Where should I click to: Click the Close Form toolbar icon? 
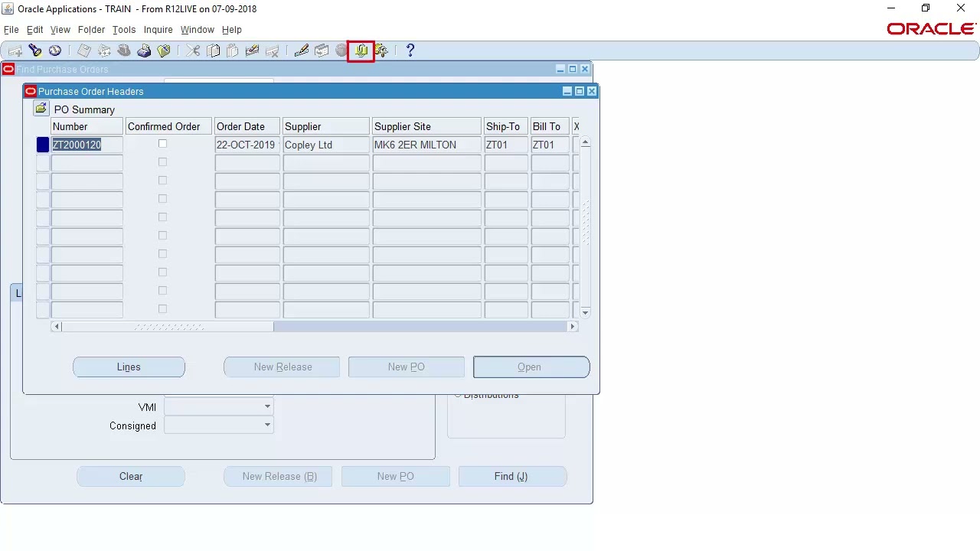pos(164,51)
